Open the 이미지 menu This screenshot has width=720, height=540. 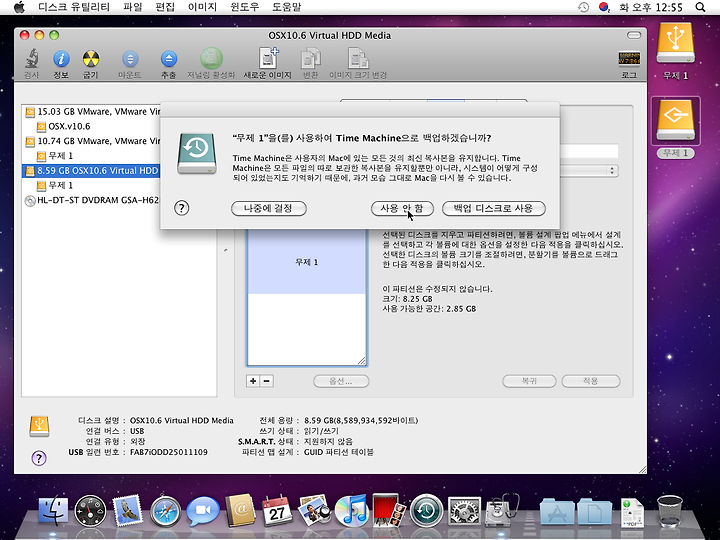(202, 7)
